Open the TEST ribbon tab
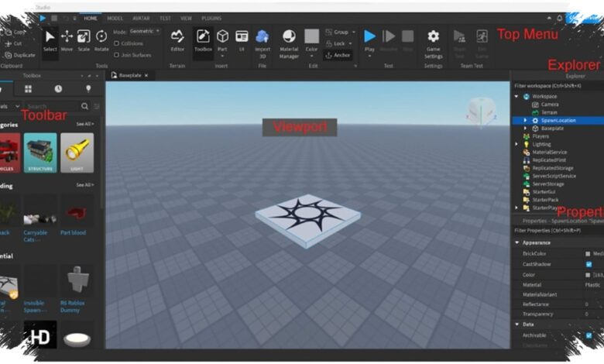The width and height of the screenshot is (604, 364). [165, 18]
